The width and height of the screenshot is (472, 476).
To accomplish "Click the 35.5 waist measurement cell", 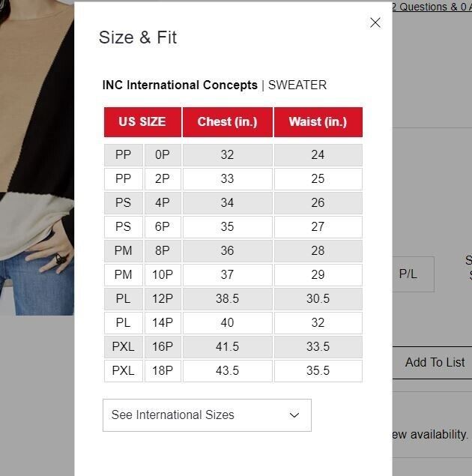I will click(x=318, y=370).
